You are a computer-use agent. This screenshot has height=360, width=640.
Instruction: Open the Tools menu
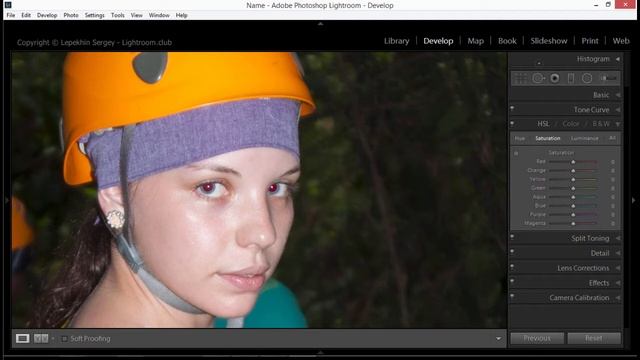[118, 15]
